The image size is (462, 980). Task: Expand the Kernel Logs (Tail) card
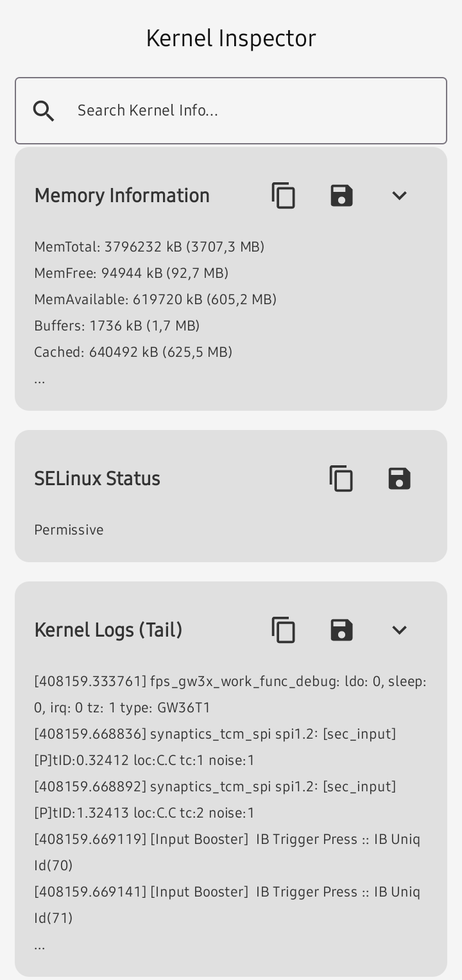399,630
